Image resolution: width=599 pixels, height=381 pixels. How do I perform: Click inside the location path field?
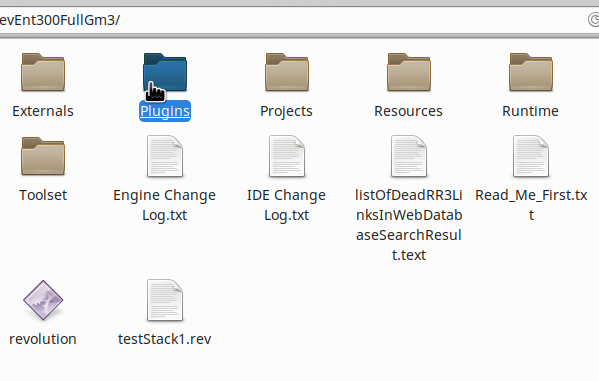pos(290,20)
